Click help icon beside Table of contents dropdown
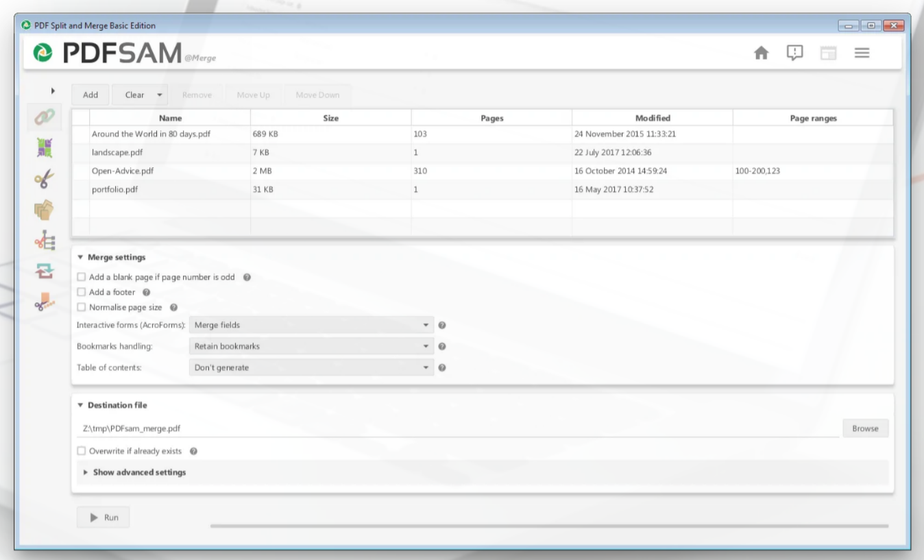The height and width of the screenshot is (560, 924). [x=442, y=368]
